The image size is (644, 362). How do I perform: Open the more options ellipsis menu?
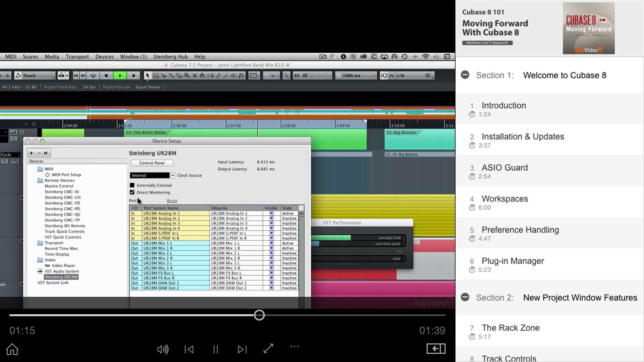294,346
